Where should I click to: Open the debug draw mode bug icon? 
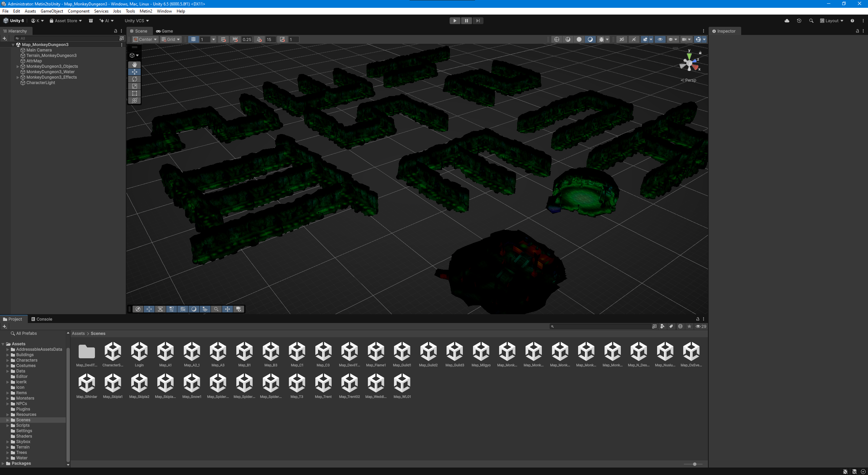pyautogui.click(x=601, y=39)
